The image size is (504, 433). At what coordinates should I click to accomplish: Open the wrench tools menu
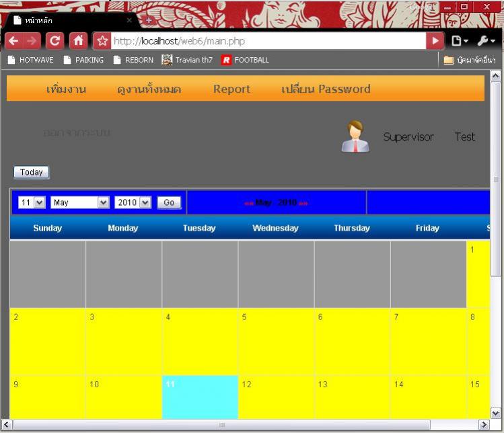click(486, 41)
